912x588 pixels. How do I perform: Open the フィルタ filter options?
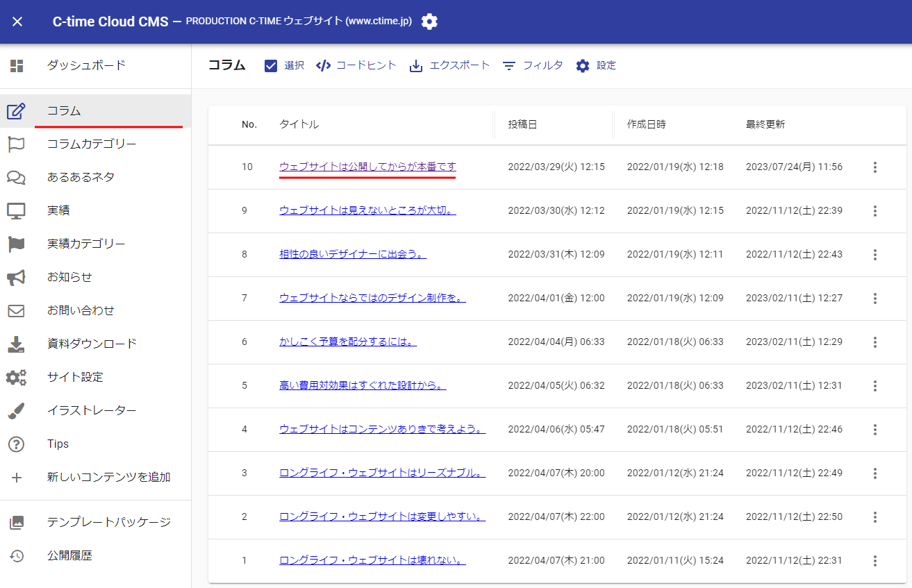tap(533, 65)
